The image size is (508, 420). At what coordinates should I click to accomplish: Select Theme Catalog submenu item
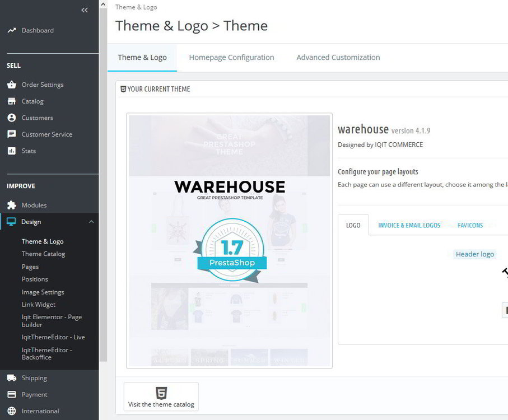click(44, 254)
